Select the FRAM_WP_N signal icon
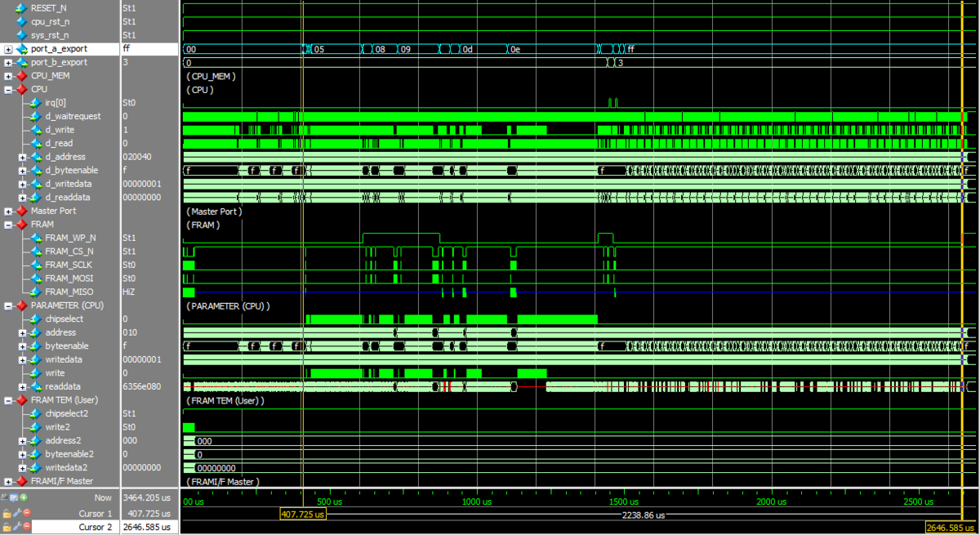Image resolution: width=980 pixels, height=535 pixels. click(x=35, y=238)
